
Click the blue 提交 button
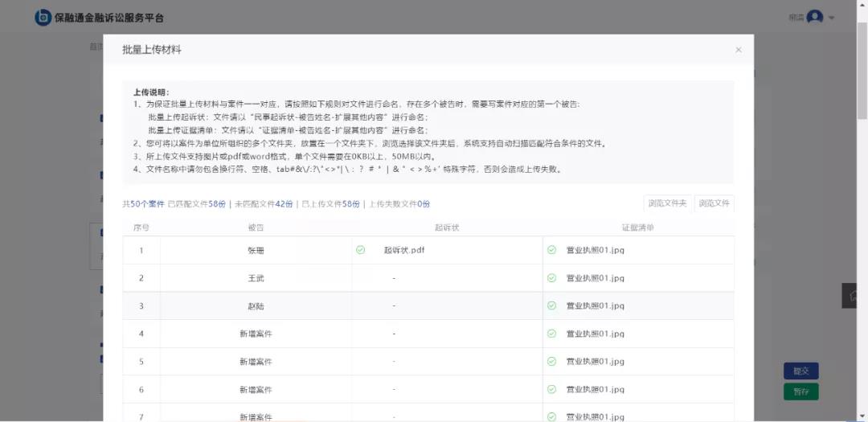(x=801, y=371)
